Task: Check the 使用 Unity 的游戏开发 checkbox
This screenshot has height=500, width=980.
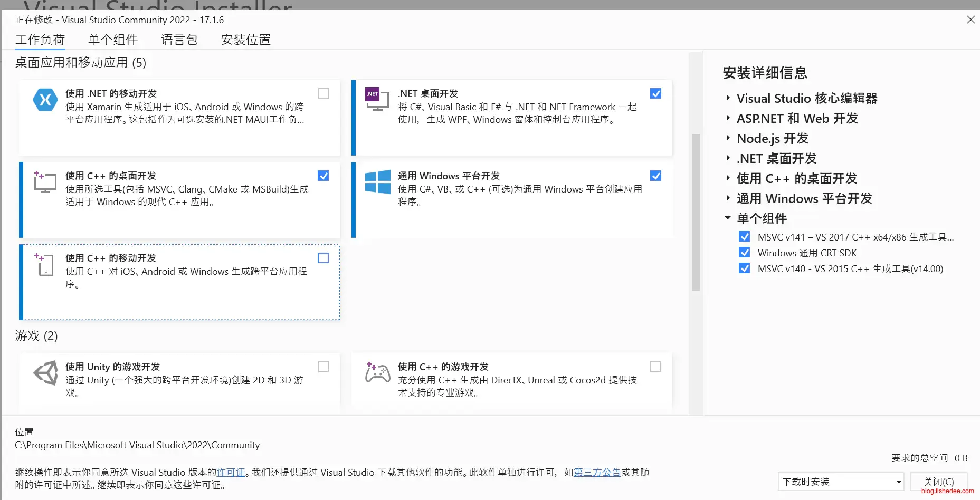Action: pyautogui.click(x=323, y=367)
